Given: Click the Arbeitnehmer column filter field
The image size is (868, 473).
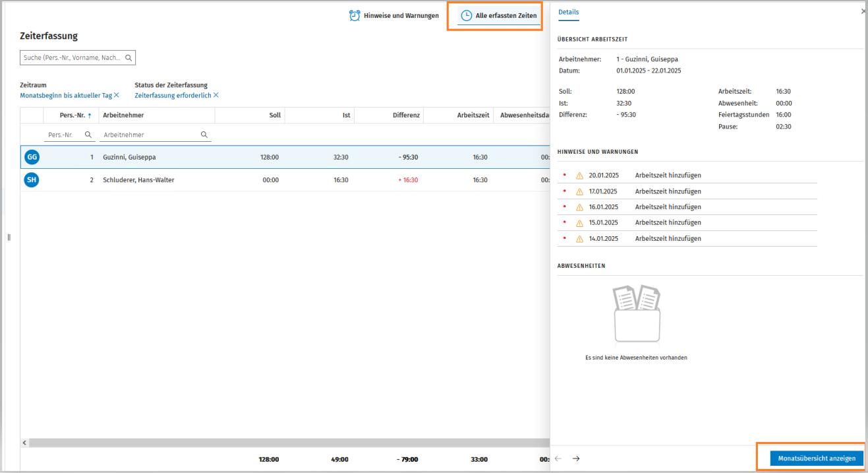Looking at the screenshot, I should pos(150,135).
